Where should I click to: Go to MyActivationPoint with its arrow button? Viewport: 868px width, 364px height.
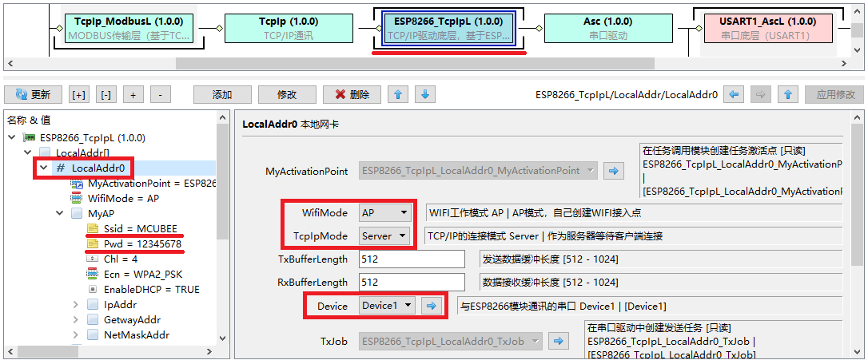click(614, 171)
